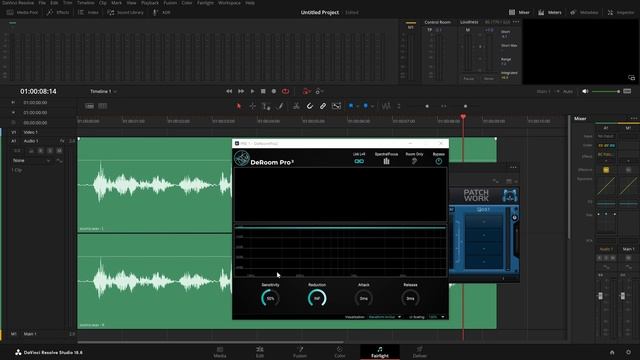
Task: Toggle Link L+R in DeRoom Pro
Action: [x=359, y=161]
